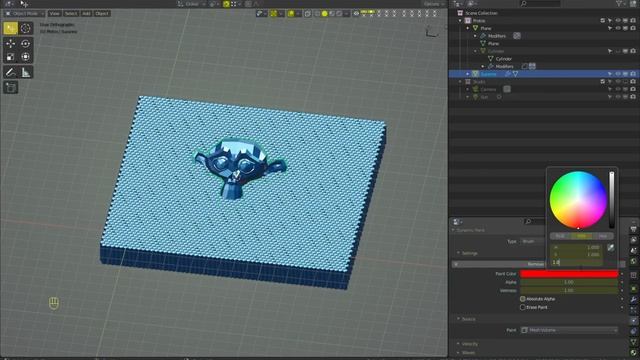Viewport: 640px width, 360px height.
Task: Open the Options button in the top header
Action: [x=433, y=4]
